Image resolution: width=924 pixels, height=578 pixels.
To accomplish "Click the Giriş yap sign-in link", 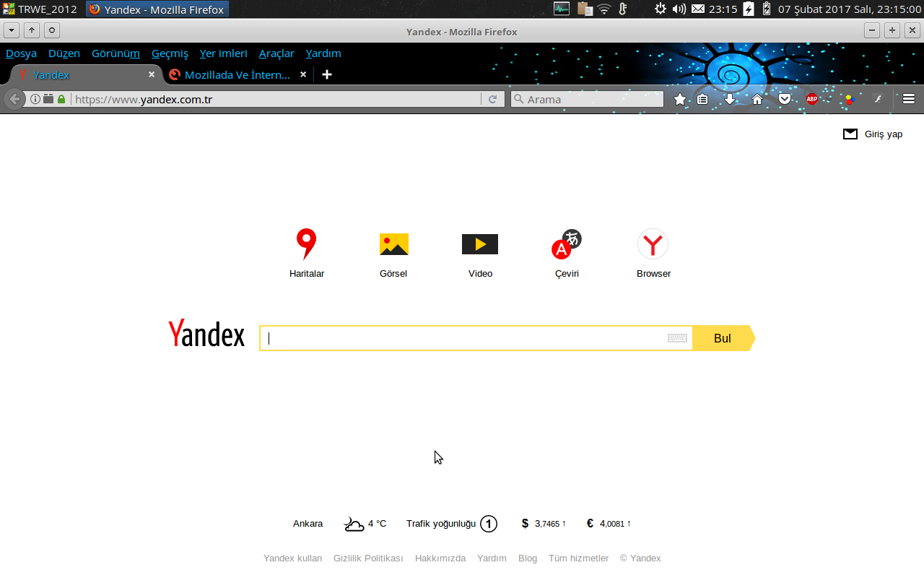I will [884, 134].
